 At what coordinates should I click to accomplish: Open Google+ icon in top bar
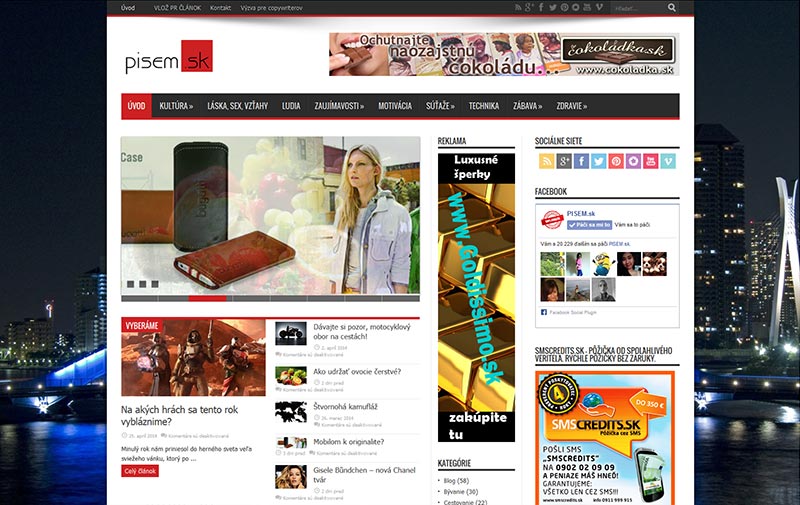click(529, 8)
